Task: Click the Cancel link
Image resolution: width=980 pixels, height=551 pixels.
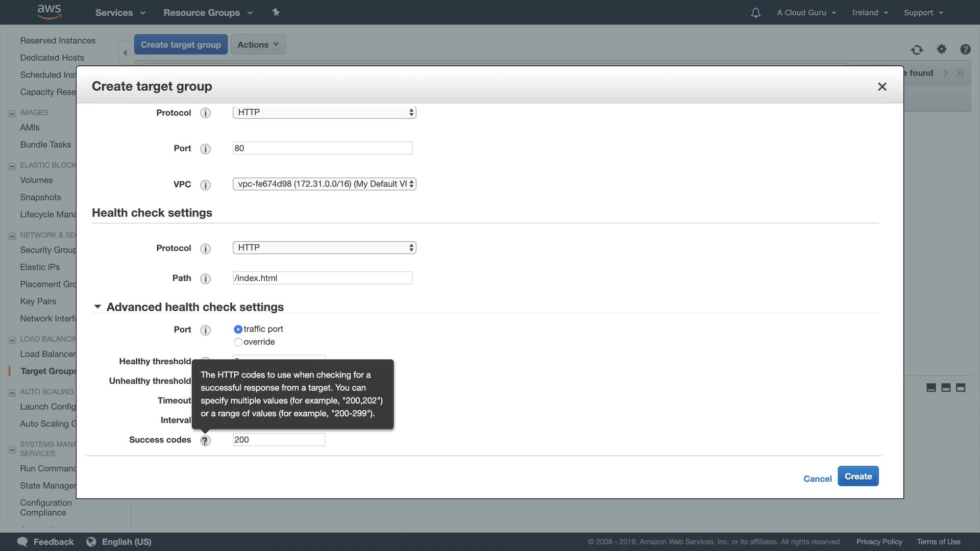Action: click(817, 479)
